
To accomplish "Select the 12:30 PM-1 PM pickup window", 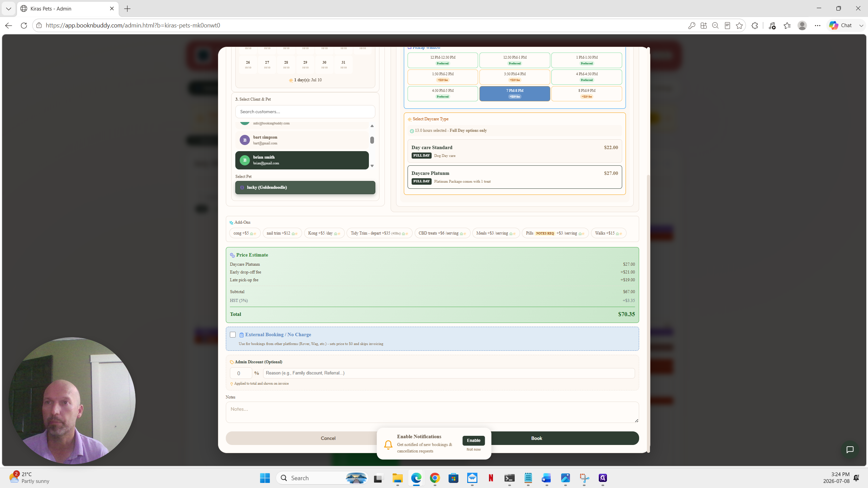I will (514, 60).
